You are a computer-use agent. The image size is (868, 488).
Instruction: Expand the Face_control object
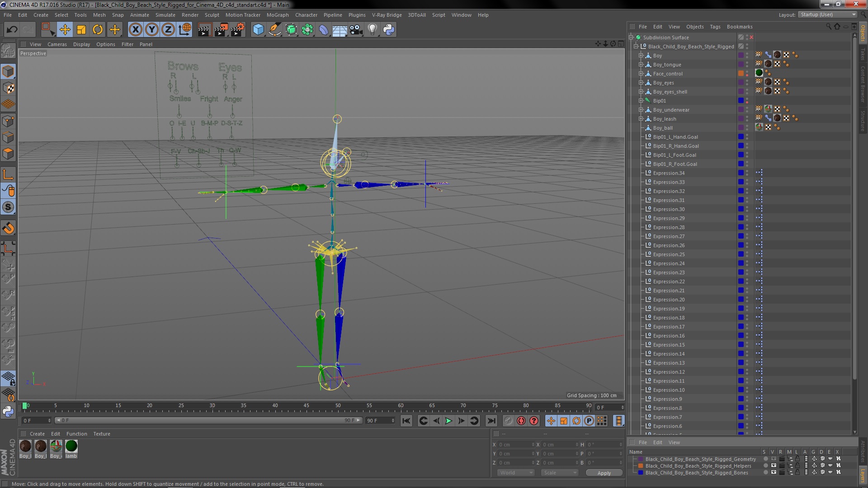(x=641, y=74)
